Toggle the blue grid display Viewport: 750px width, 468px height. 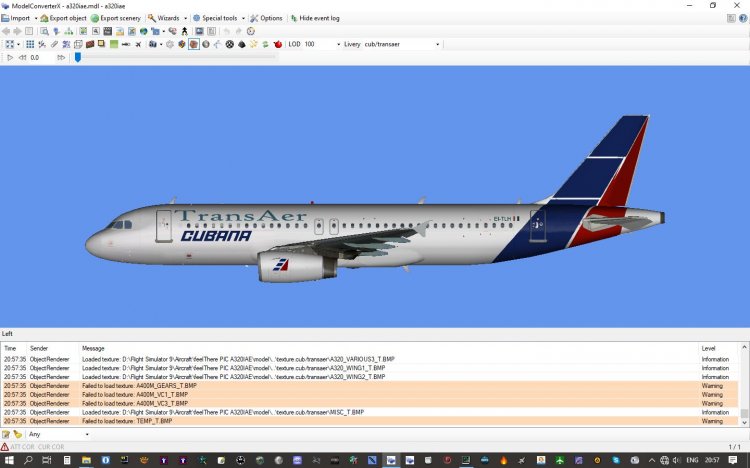point(30,44)
